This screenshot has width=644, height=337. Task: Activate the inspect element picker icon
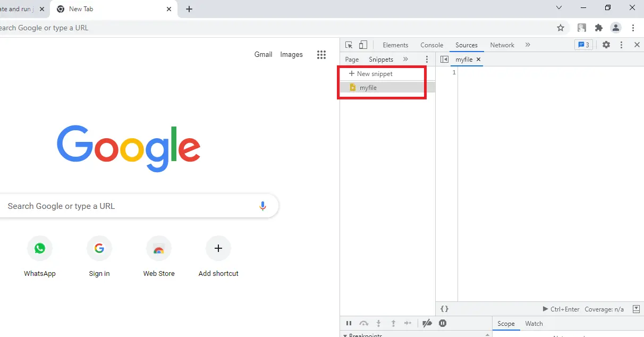coord(349,45)
